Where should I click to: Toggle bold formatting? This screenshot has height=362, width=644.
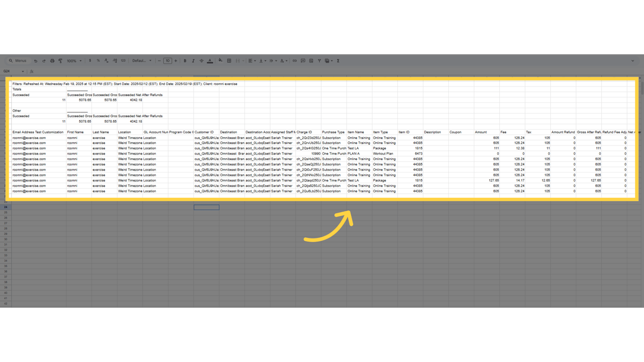click(x=185, y=60)
